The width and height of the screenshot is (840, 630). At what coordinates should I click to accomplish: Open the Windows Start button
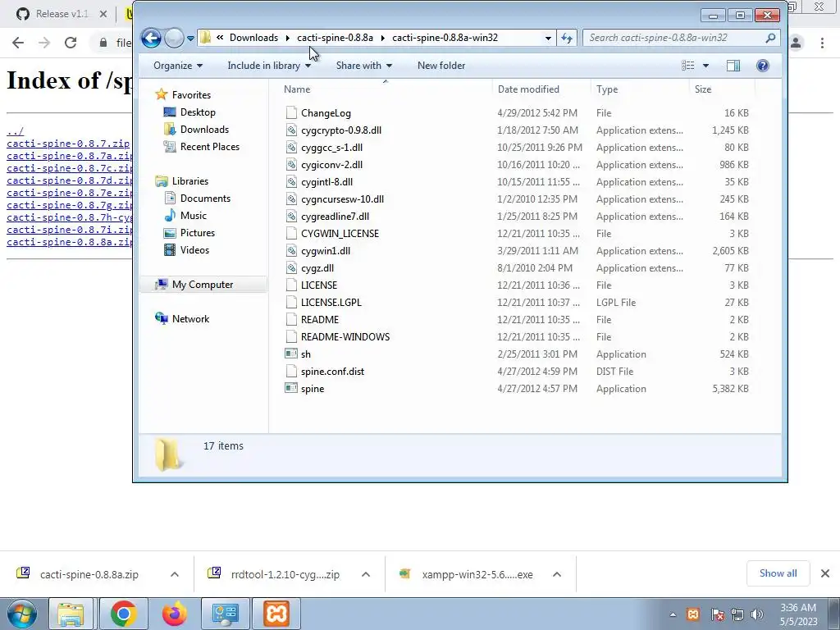pyautogui.click(x=21, y=614)
